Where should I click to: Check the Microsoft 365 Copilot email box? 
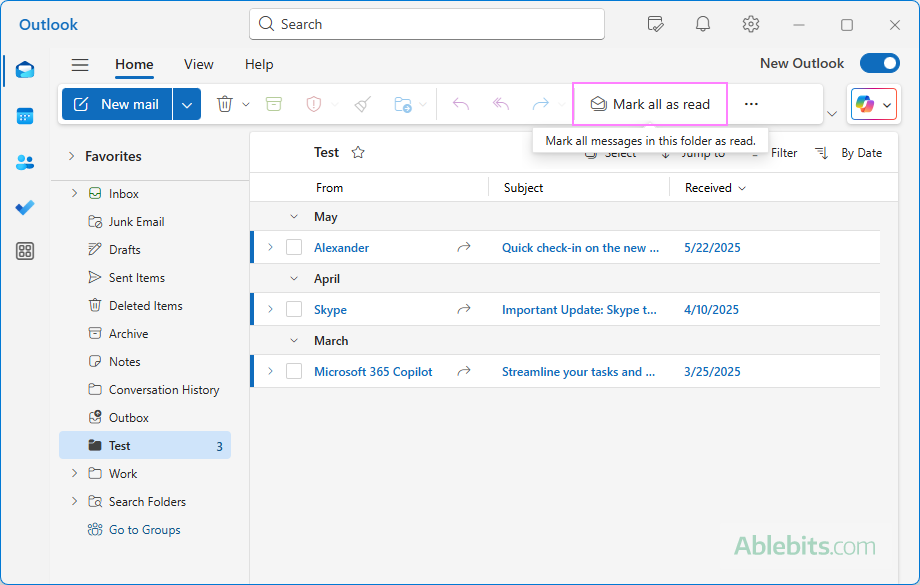[294, 371]
